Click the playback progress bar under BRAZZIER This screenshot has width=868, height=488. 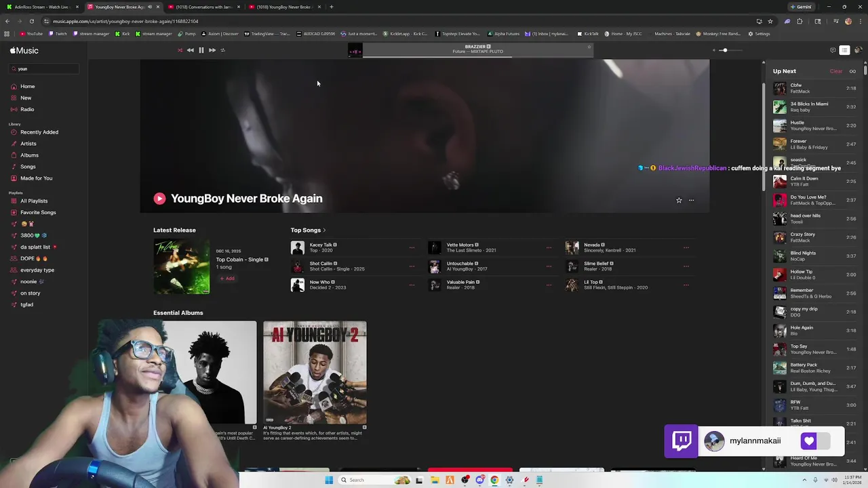click(478, 57)
